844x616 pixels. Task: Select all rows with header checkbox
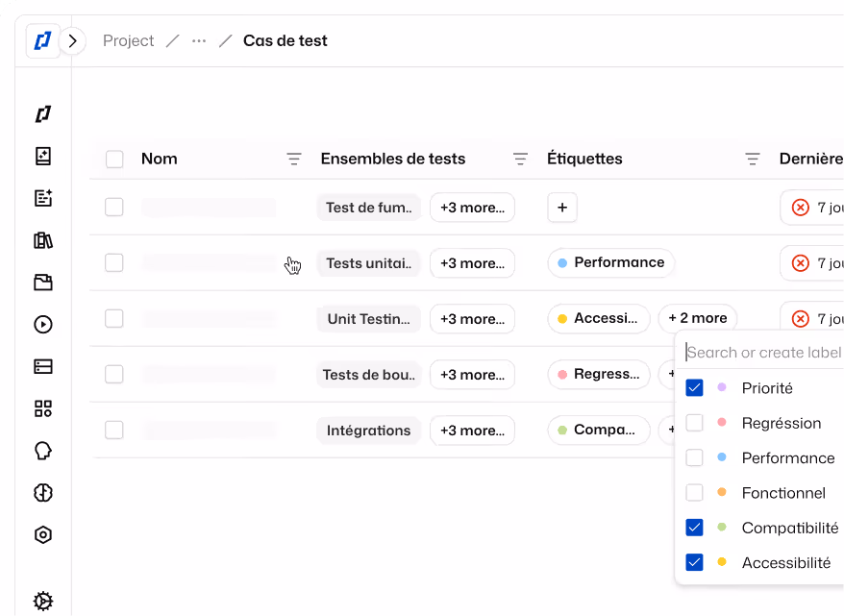tap(114, 160)
